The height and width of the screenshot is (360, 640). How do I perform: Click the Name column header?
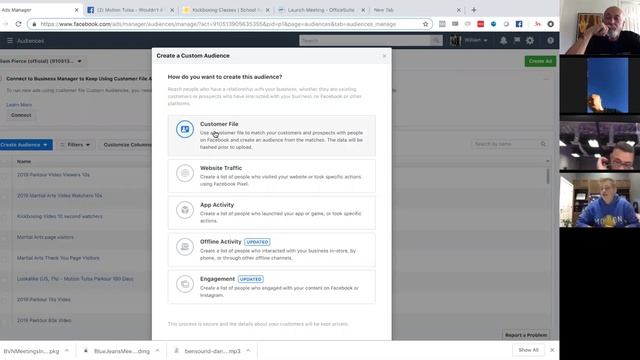[x=24, y=162]
